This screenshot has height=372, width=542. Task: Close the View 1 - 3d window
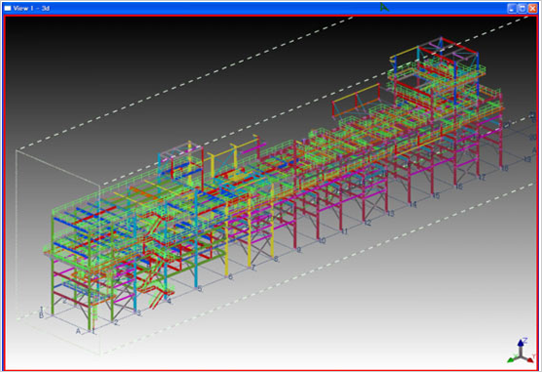pyautogui.click(x=532, y=9)
